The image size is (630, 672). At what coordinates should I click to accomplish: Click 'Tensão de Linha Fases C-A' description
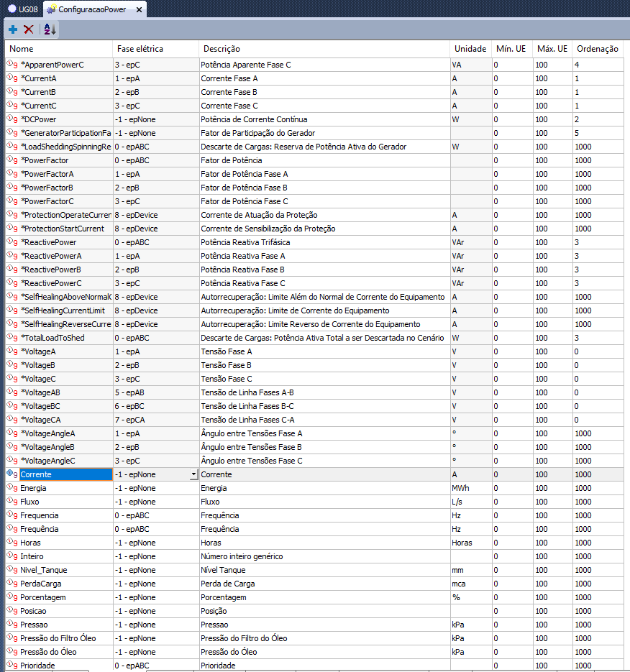(247, 420)
